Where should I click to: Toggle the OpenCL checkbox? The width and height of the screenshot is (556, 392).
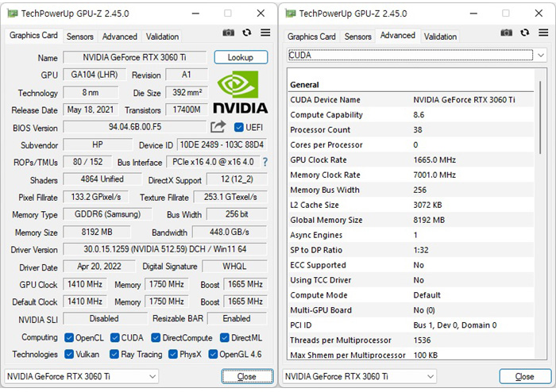[x=69, y=338]
